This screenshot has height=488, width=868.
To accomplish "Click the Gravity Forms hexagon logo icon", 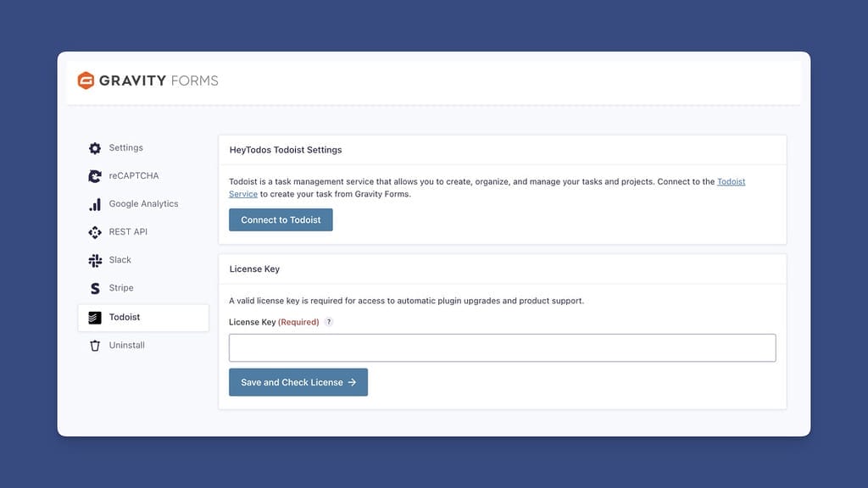I will coord(86,80).
